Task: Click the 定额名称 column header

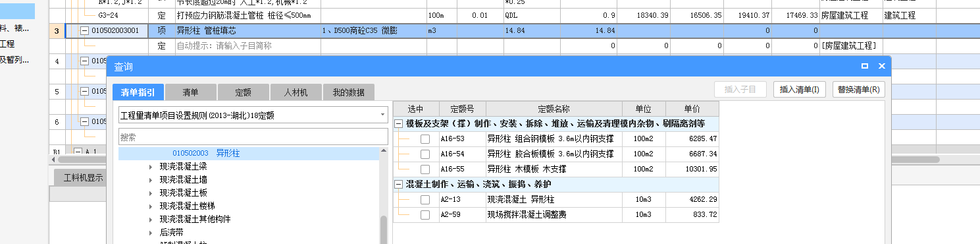Action: [554, 109]
